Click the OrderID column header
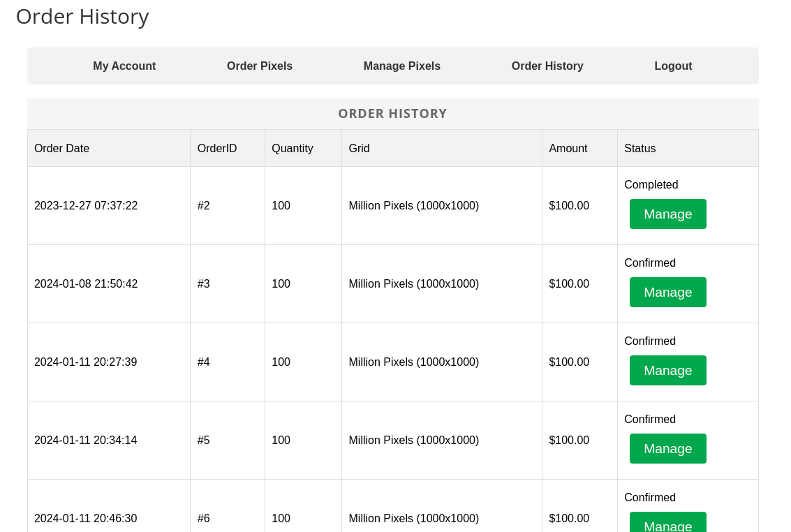Viewport: 791px width, 532px height. tap(217, 148)
